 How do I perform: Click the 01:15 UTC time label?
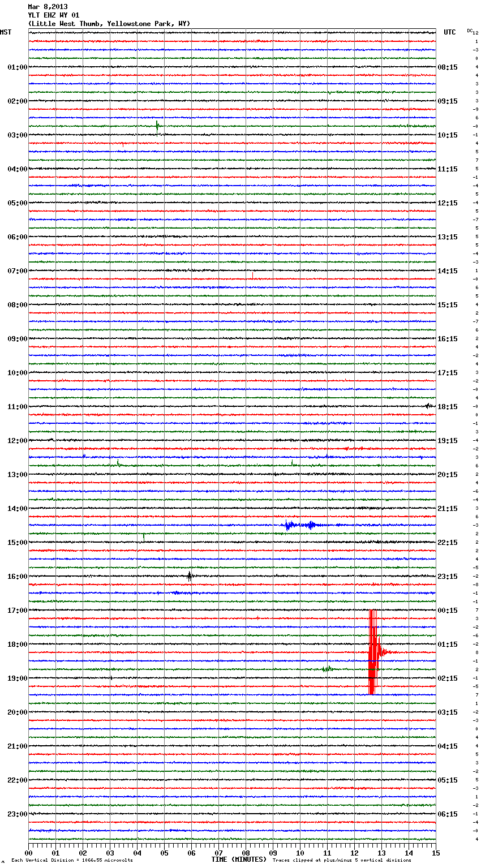click(x=448, y=644)
